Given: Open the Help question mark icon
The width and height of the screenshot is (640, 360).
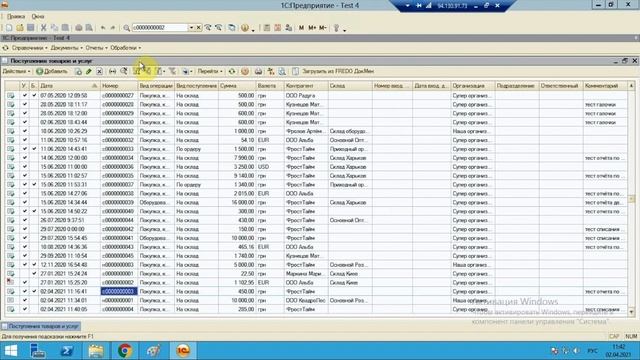Looking at the screenshot, I should coord(244,28).
